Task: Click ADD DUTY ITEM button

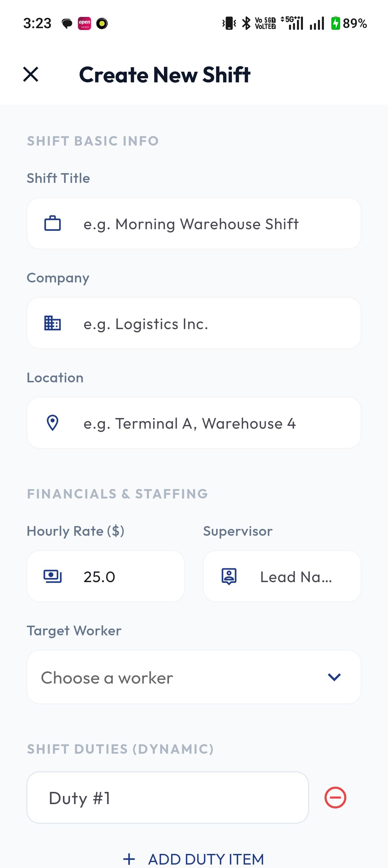Action: pyautogui.click(x=206, y=859)
